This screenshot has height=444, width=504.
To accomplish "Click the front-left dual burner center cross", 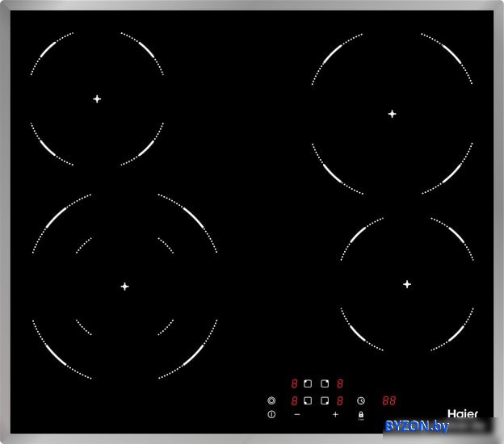I will (x=124, y=287).
